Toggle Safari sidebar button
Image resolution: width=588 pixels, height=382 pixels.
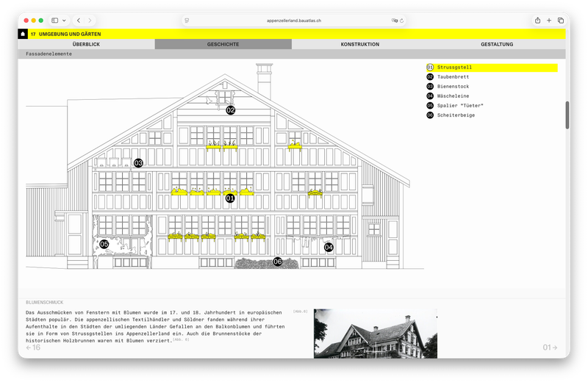point(54,21)
